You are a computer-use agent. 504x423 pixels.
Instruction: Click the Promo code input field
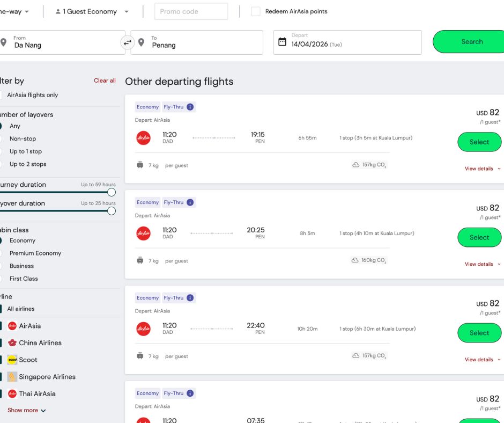tap(191, 12)
